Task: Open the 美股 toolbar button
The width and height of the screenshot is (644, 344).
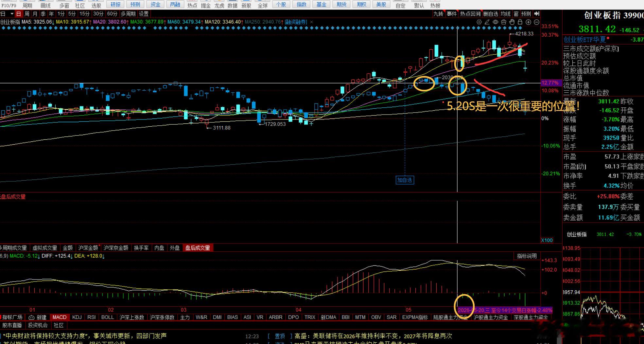Action: tap(381, 5)
